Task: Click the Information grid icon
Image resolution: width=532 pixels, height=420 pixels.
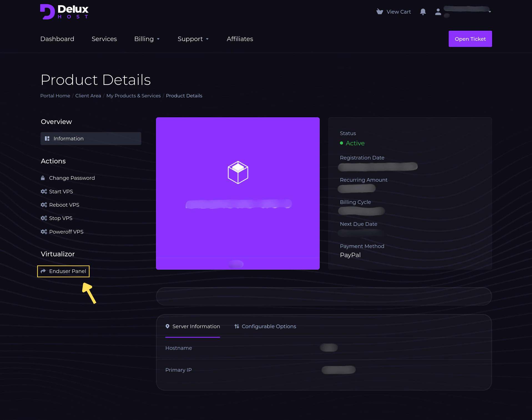Action: pyautogui.click(x=47, y=138)
